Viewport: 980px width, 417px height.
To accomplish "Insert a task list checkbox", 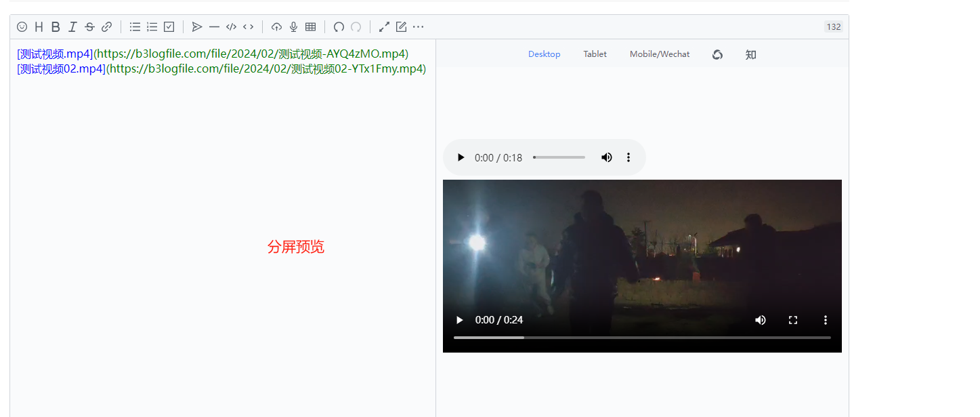I will (169, 27).
